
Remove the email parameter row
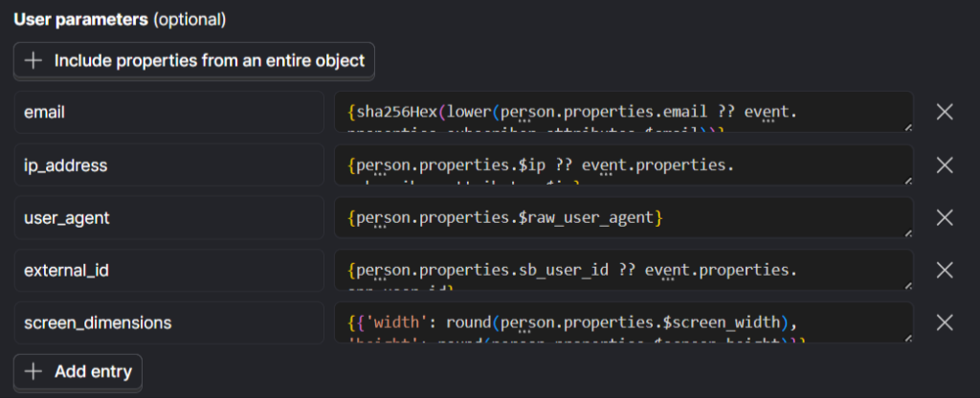[x=944, y=112]
